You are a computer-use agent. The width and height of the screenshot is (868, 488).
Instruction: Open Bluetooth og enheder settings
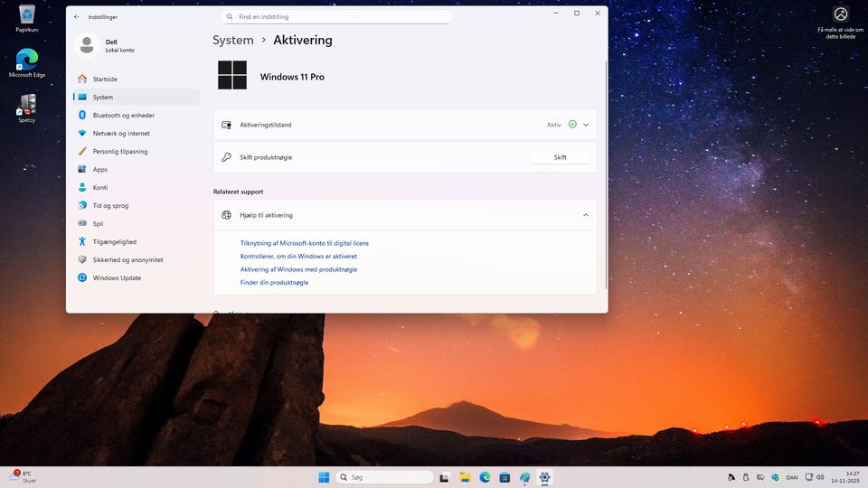coord(123,116)
